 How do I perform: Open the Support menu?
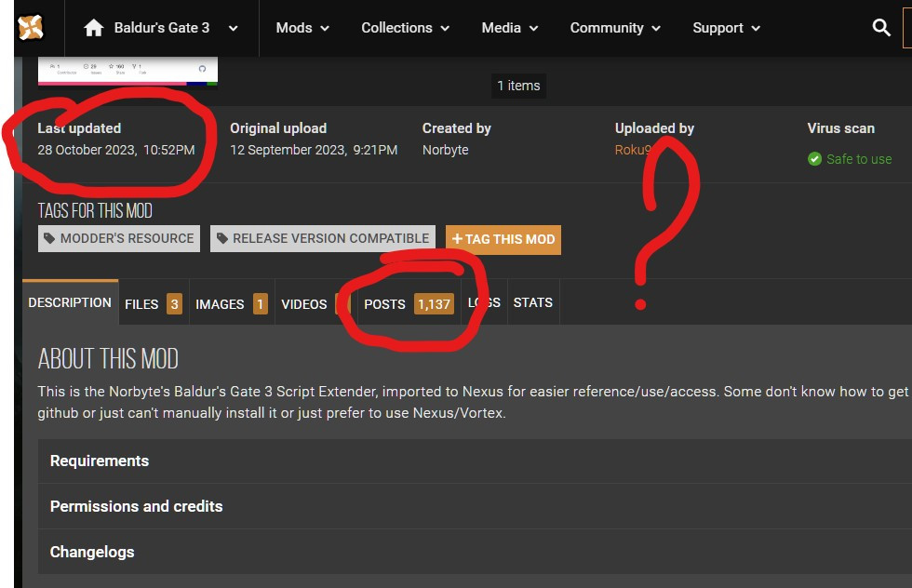[726, 28]
